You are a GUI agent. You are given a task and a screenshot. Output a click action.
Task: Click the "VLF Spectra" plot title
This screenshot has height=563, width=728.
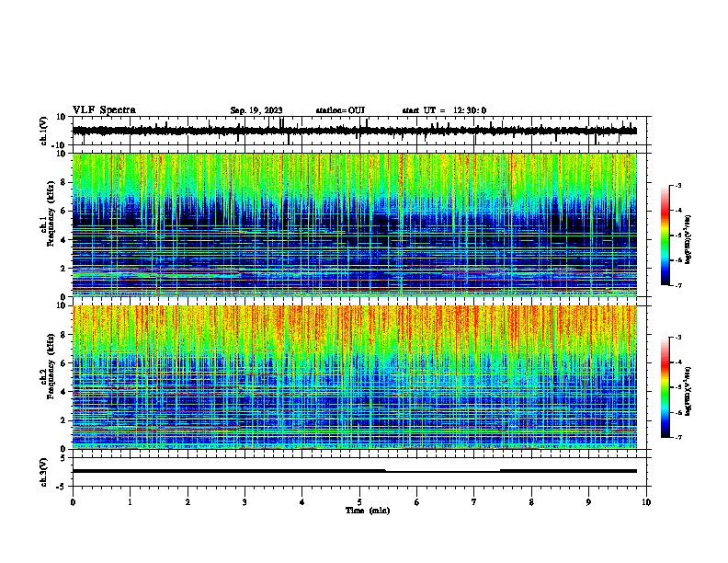click(104, 110)
